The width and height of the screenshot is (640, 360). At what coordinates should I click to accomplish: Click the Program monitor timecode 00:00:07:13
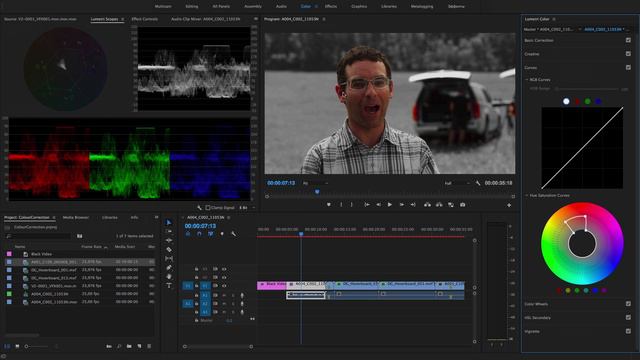[281, 183]
